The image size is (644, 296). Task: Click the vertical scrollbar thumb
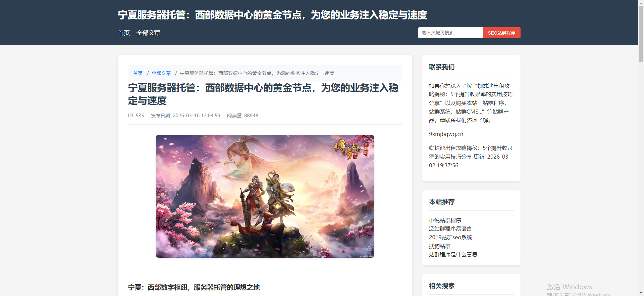click(641, 34)
